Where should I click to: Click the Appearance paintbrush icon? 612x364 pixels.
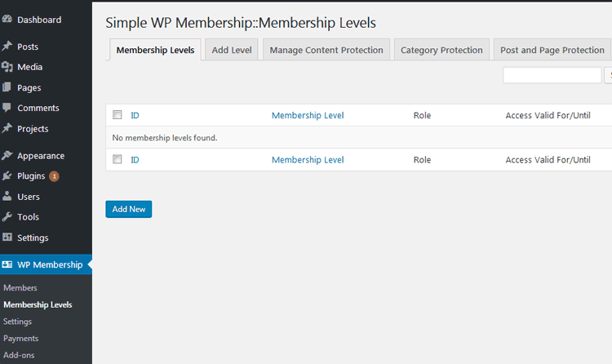pos(7,155)
